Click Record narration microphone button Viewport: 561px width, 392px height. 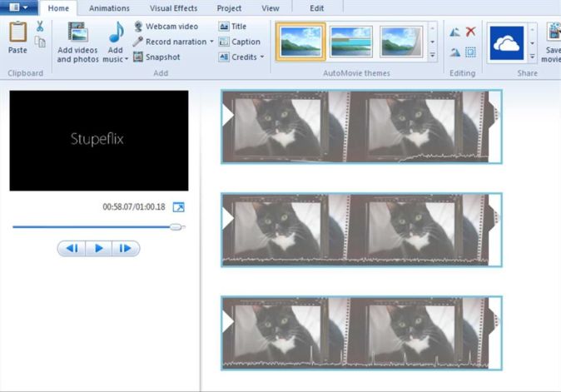[170, 42]
